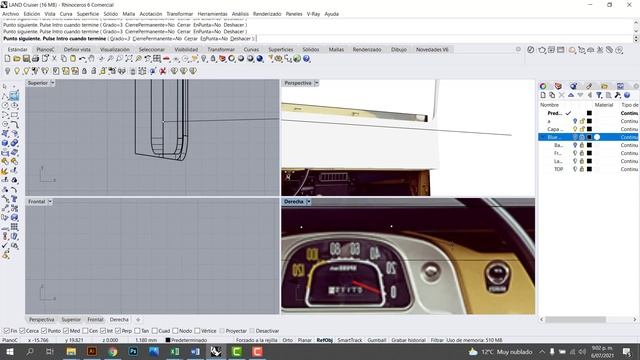Click the Save diskette icon

tap(26, 59)
